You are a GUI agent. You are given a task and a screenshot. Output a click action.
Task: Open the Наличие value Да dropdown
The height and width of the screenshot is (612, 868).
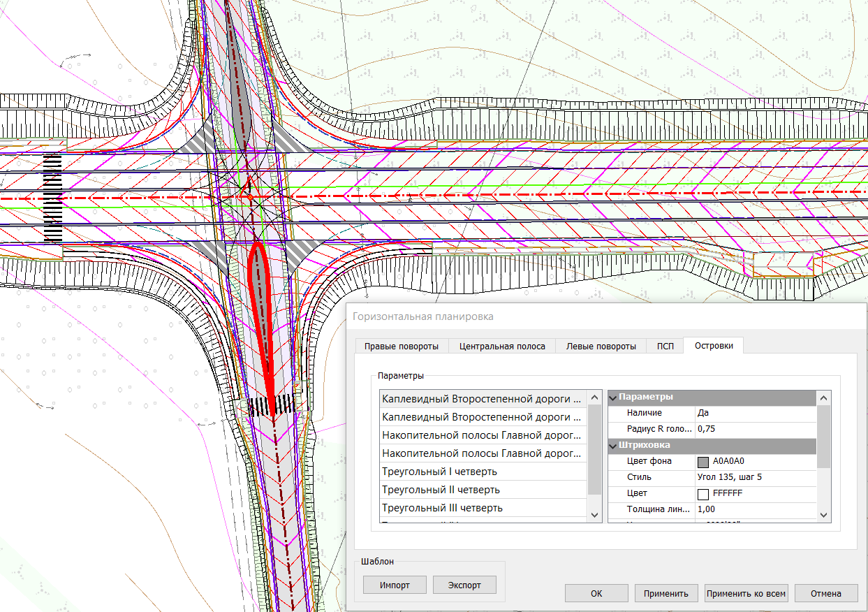tap(754, 413)
